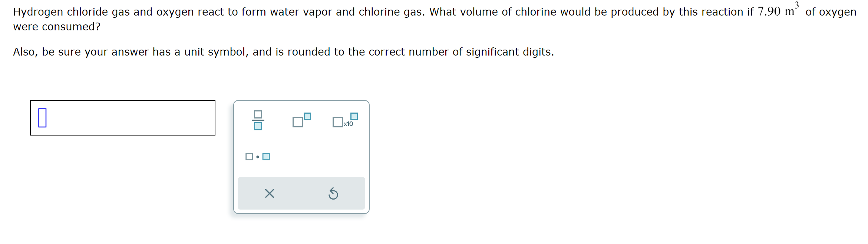The image size is (868, 244).
Task: Click the highlighted right box of multiplication template
Action: point(266,156)
